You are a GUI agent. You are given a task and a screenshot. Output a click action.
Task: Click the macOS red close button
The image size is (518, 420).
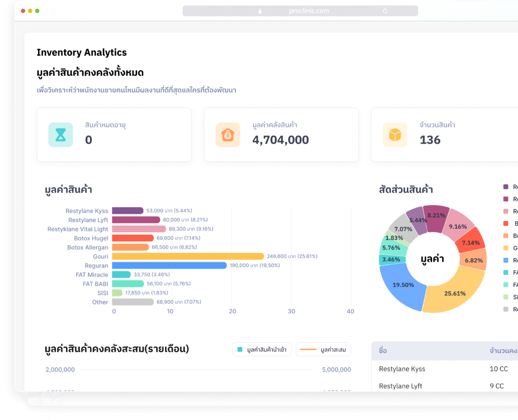(x=23, y=11)
